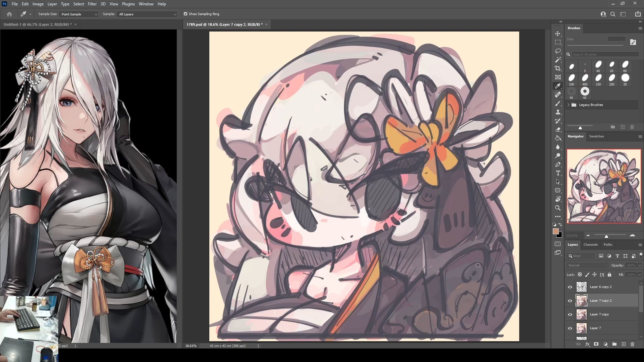Screen dimensions: 644x362
Task: Select the Rounded Rectangle shape tool
Action: click(558, 190)
